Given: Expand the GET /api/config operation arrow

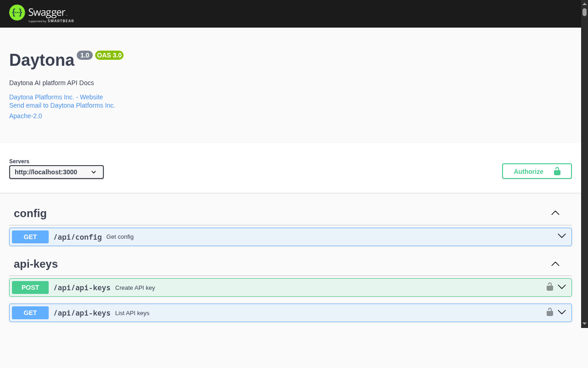Looking at the screenshot, I should pyautogui.click(x=562, y=236).
